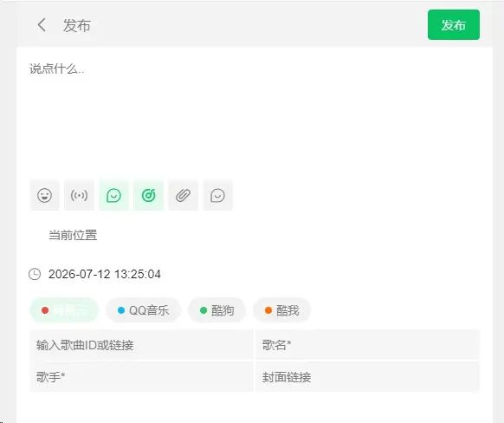Click the 歌名 song name field

(x=368, y=345)
